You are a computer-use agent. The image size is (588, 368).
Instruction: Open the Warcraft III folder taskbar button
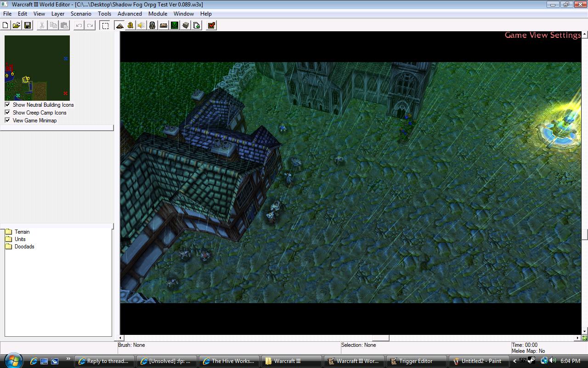291,361
